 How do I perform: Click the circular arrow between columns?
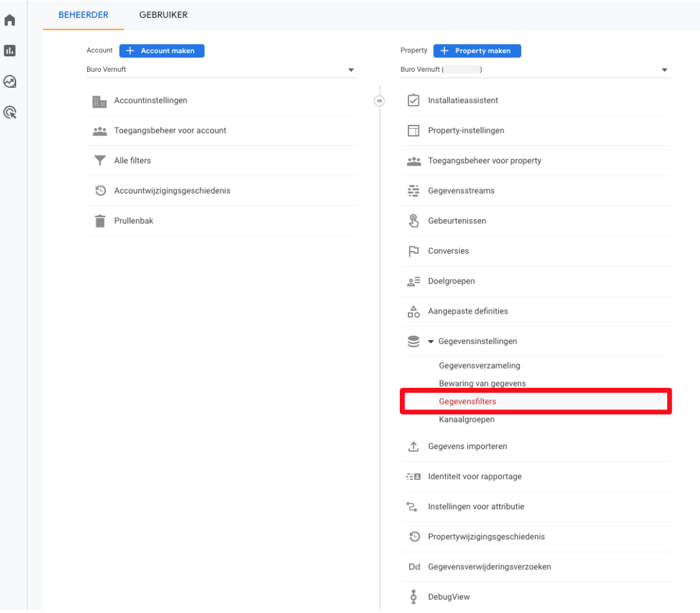pos(379,100)
